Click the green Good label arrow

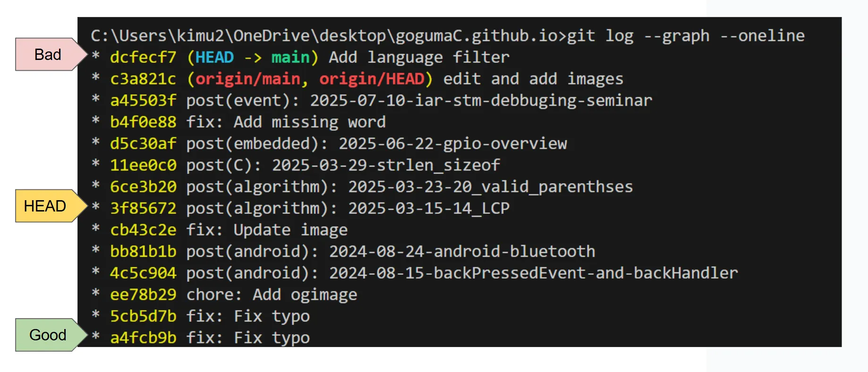pyautogui.click(x=51, y=335)
